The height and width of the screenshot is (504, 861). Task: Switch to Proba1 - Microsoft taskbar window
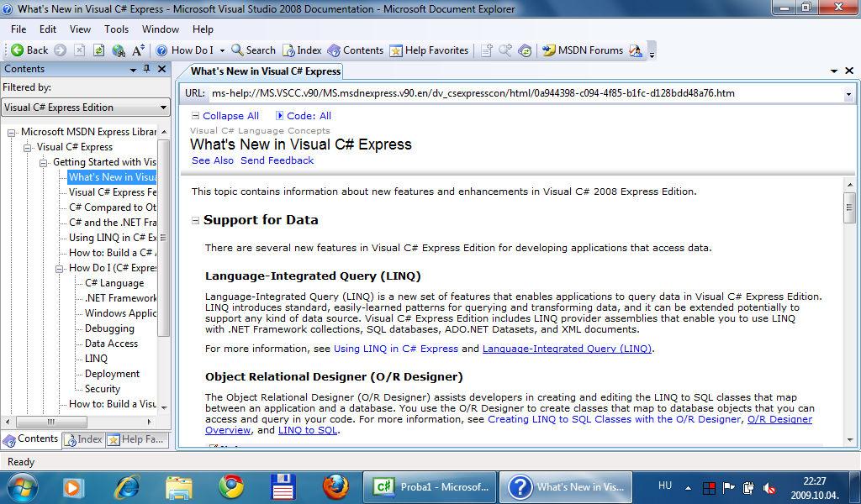click(430, 487)
